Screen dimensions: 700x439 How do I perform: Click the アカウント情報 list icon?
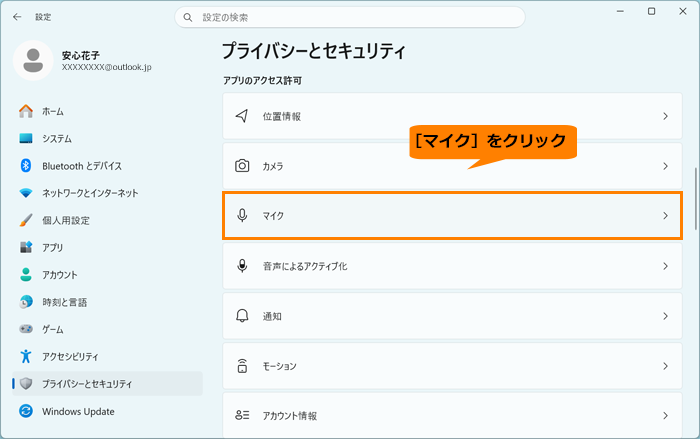point(242,415)
